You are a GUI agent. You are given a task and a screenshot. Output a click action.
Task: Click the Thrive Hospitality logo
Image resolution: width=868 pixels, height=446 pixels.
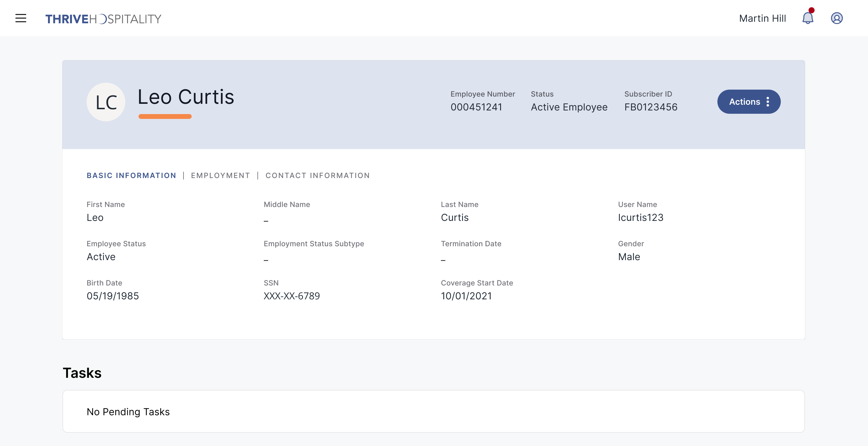point(103,19)
